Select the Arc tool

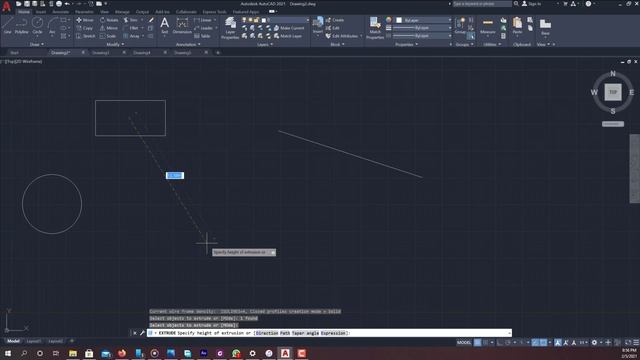(x=52, y=26)
